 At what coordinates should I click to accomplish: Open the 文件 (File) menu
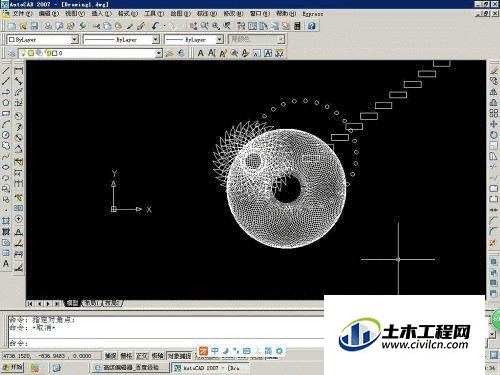[22, 14]
